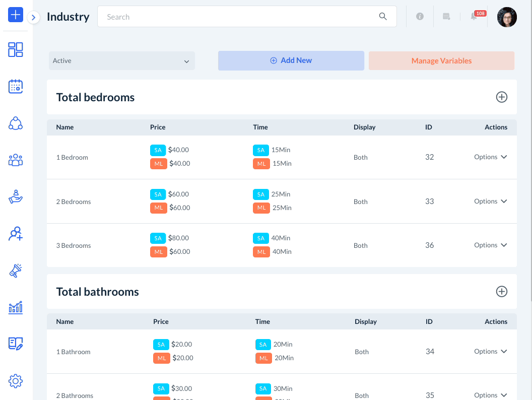Open Options dropdown for 3 Bedrooms
Image resolution: width=532 pixels, height=400 pixels.
(490, 245)
